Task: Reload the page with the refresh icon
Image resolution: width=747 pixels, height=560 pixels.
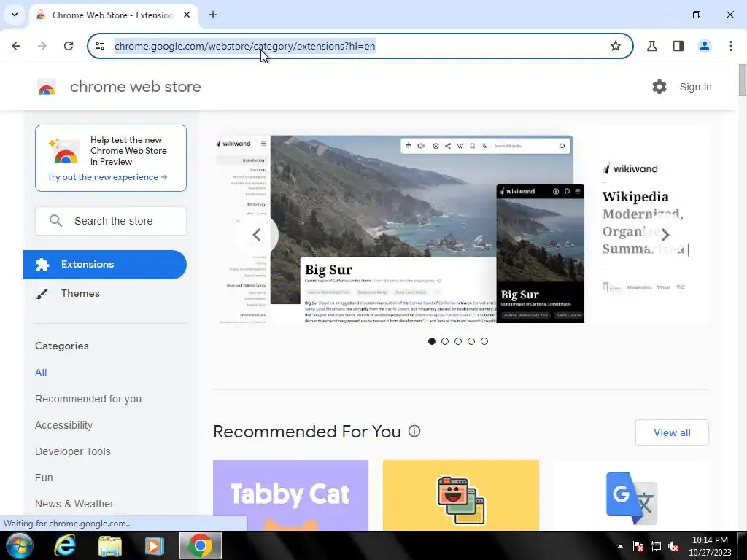Action: point(69,46)
